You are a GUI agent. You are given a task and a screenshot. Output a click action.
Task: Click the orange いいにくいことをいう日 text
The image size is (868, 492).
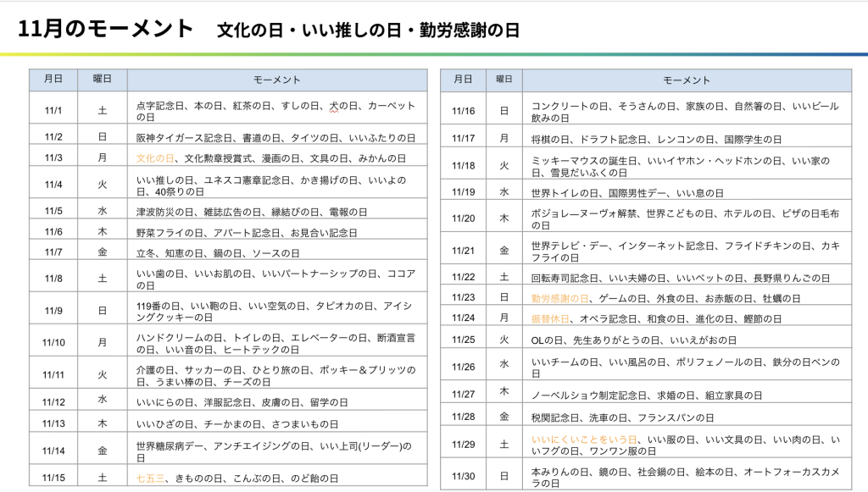pyautogui.click(x=583, y=439)
